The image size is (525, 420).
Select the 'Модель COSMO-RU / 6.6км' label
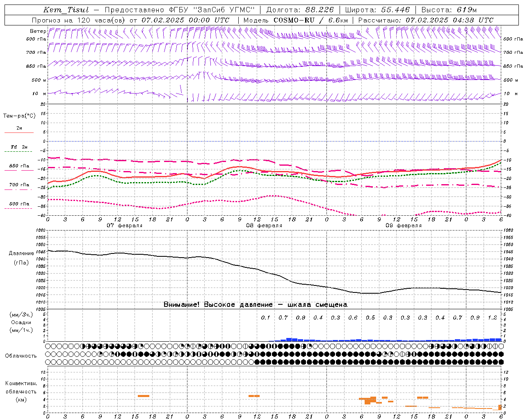(295, 20)
